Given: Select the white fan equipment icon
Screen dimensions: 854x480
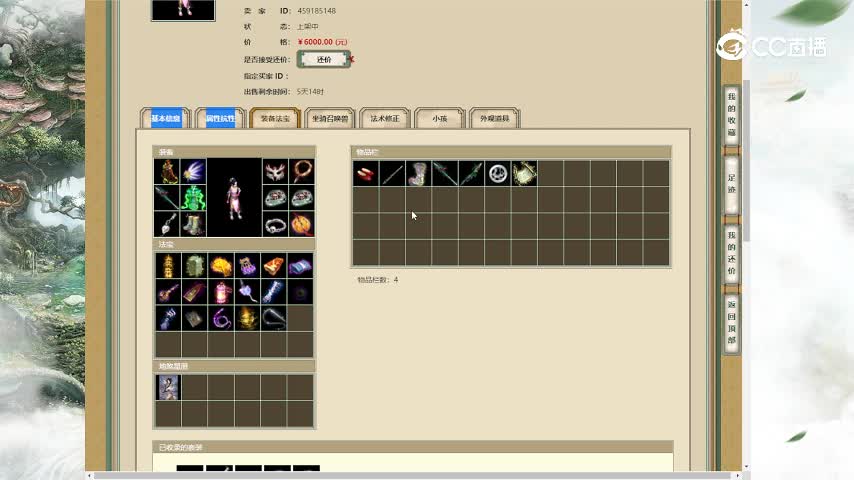Looking at the screenshot, I should tap(193, 172).
